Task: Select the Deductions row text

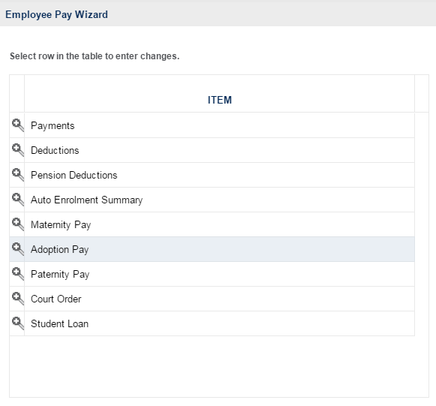Action: (55, 150)
